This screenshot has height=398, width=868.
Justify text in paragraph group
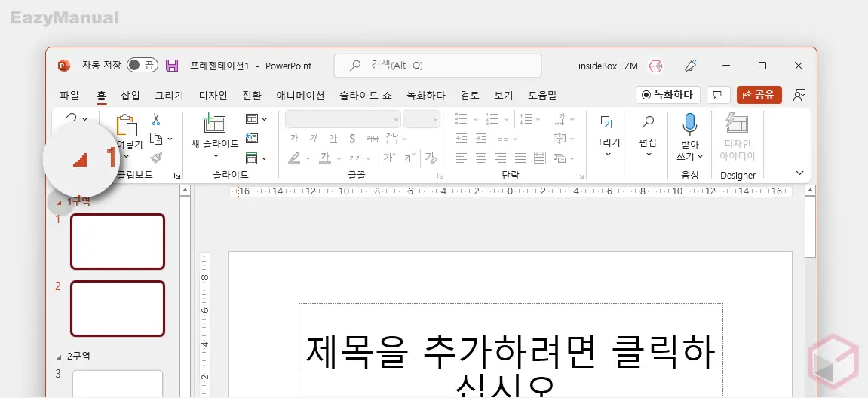[x=520, y=158]
